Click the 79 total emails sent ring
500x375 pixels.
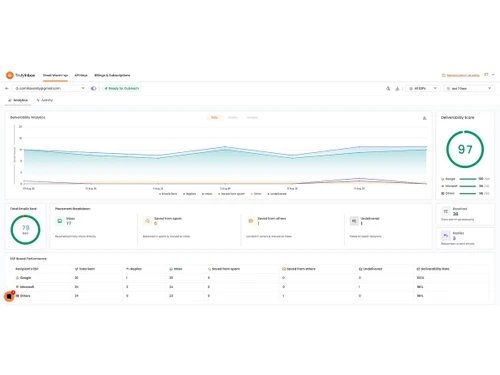(25, 230)
